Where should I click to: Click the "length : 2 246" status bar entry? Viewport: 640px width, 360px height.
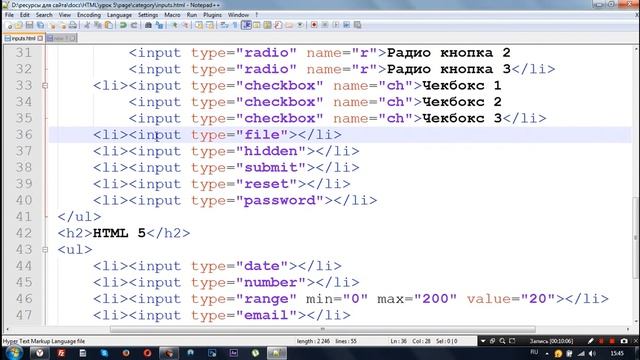tap(313, 341)
